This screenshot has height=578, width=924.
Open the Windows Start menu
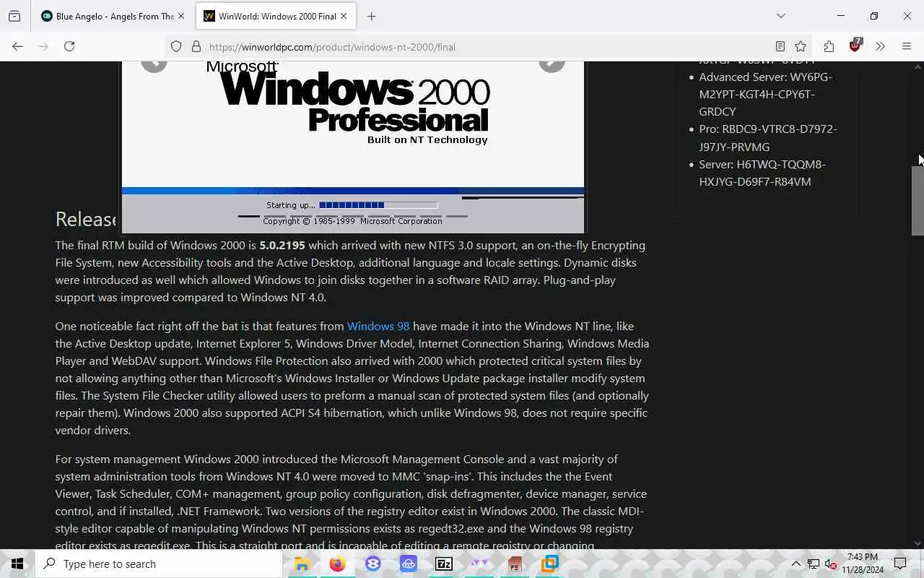pyautogui.click(x=17, y=564)
